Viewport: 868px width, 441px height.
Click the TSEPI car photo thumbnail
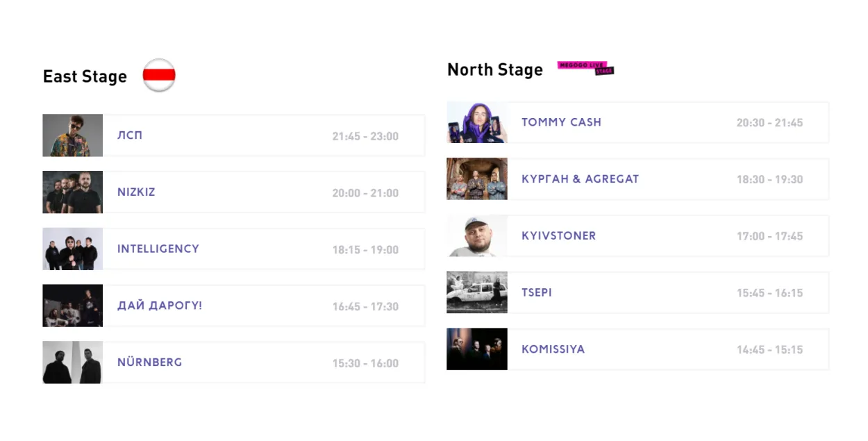(x=477, y=292)
